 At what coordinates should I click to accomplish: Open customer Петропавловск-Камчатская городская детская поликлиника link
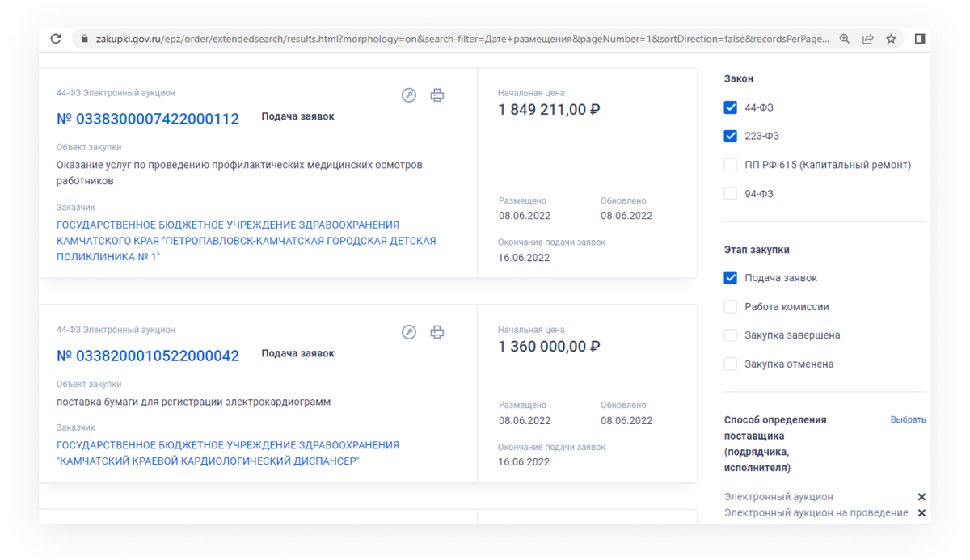point(247,241)
